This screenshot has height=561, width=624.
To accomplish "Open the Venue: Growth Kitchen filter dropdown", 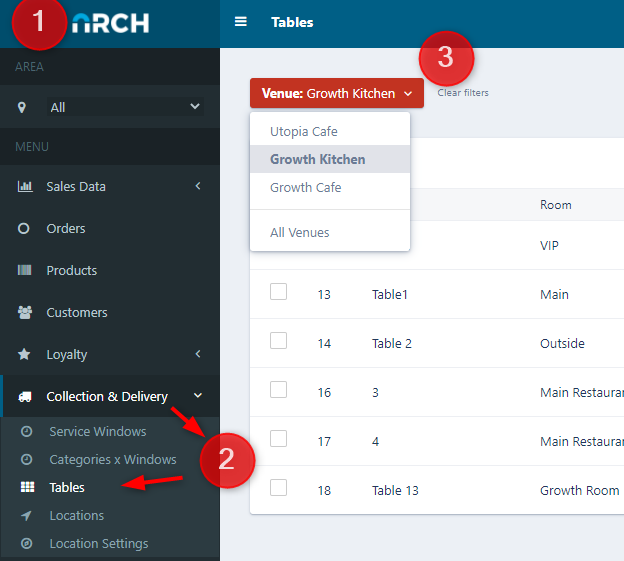I will pyautogui.click(x=336, y=94).
